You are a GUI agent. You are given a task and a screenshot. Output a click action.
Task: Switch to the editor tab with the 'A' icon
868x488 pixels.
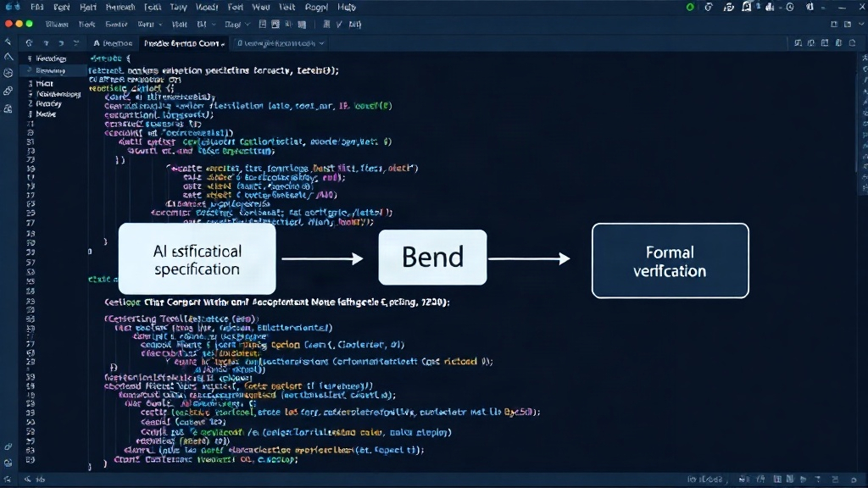[113, 43]
